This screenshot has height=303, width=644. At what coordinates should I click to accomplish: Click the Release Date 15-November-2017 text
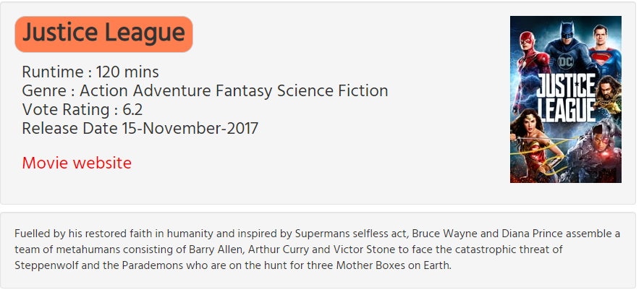pyautogui.click(x=140, y=129)
